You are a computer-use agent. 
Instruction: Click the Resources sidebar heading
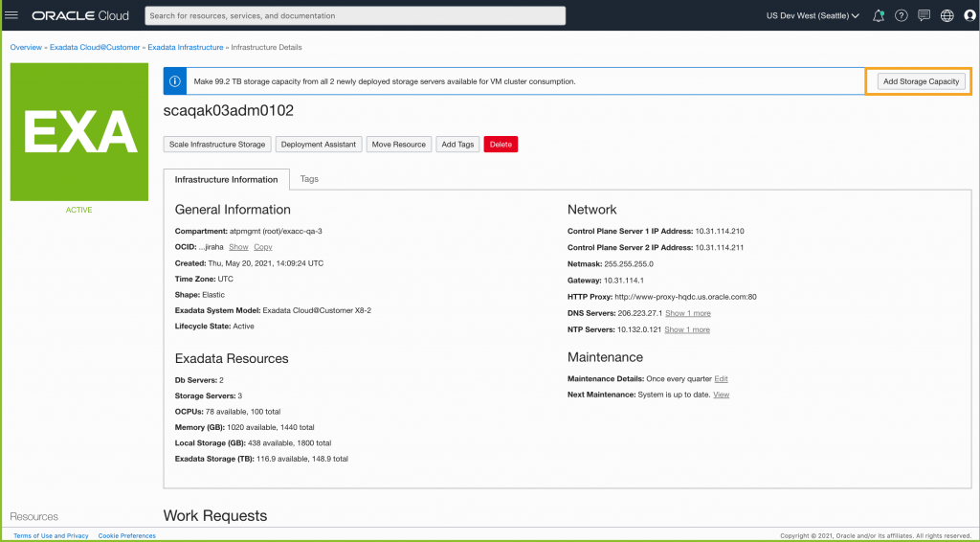pyautogui.click(x=34, y=517)
